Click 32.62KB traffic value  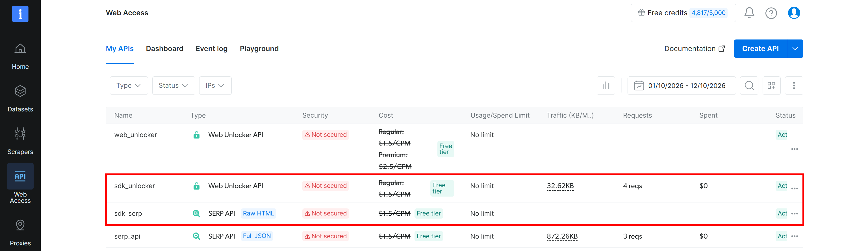point(560,186)
